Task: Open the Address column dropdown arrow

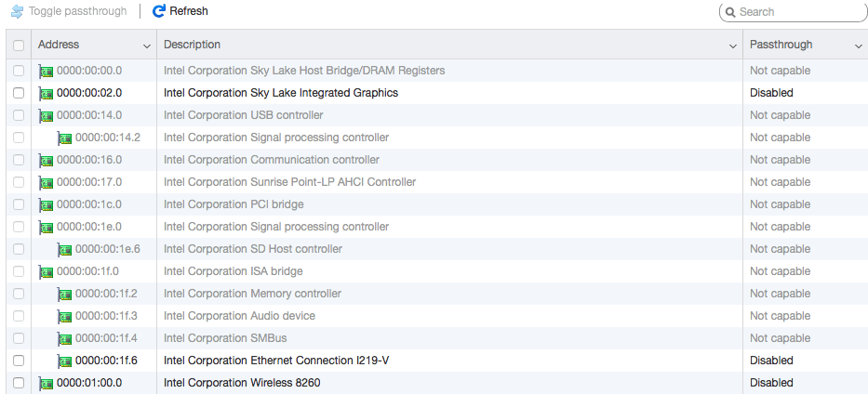Action: click(147, 46)
